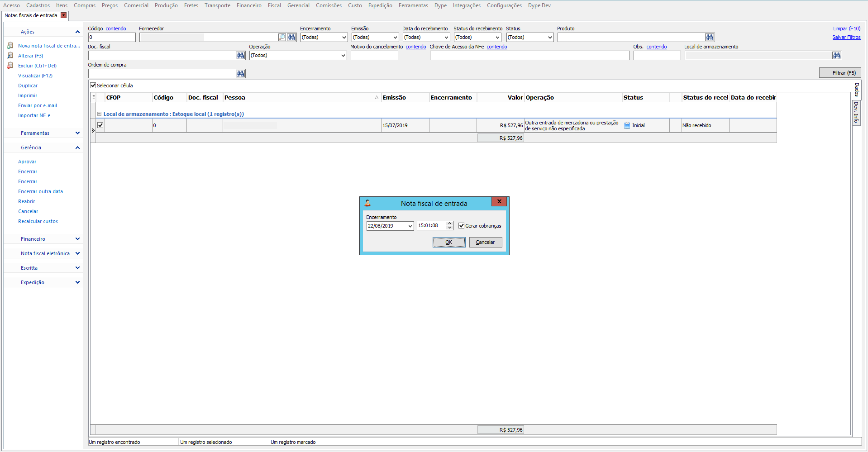Image resolution: width=868 pixels, height=452 pixels.
Task: Expand the Financeiro sidebar section
Action: [x=77, y=239]
